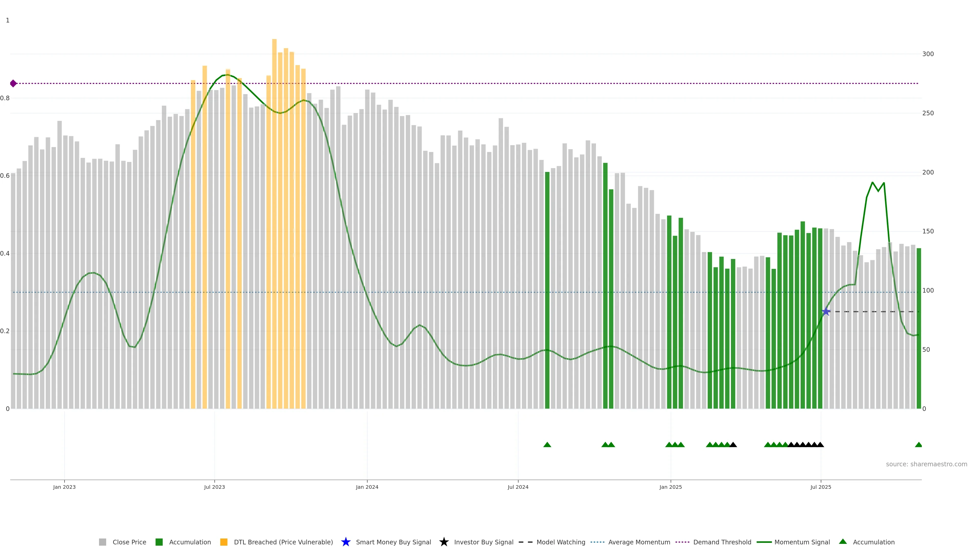980x551 pixels.
Task: Click the blue Smart Money Buy star on chart
Action: 826,312
